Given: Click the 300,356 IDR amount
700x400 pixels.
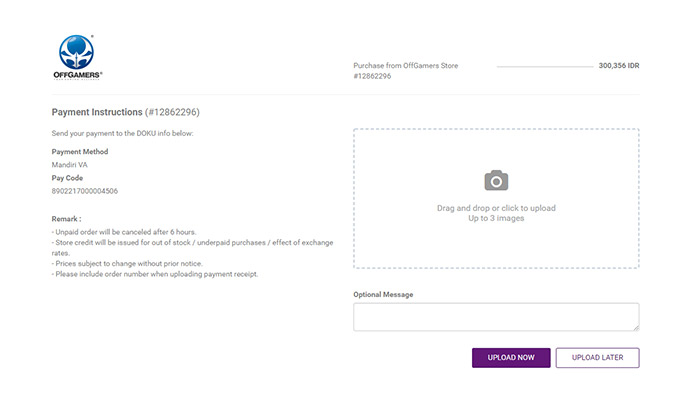Looking at the screenshot, I should [x=619, y=66].
